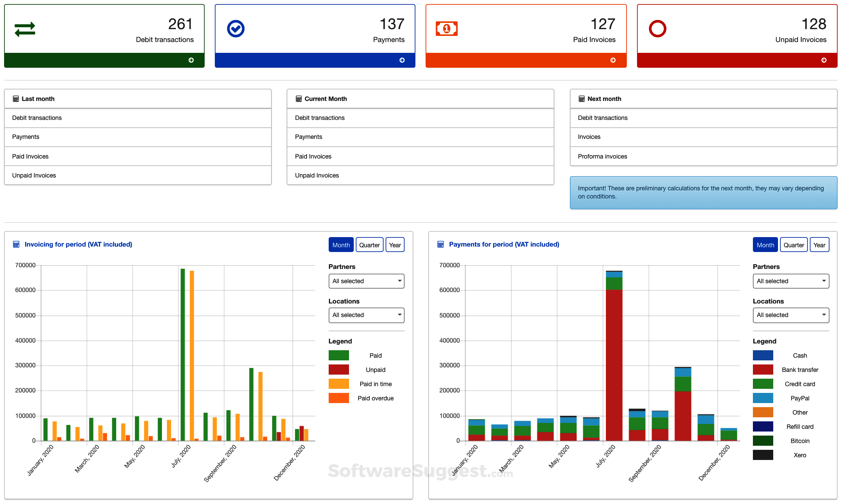This screenshot has width=841, height=504.
Task: Click the arrow button on the Unpaid Invoices card
Action: (824, 60)
